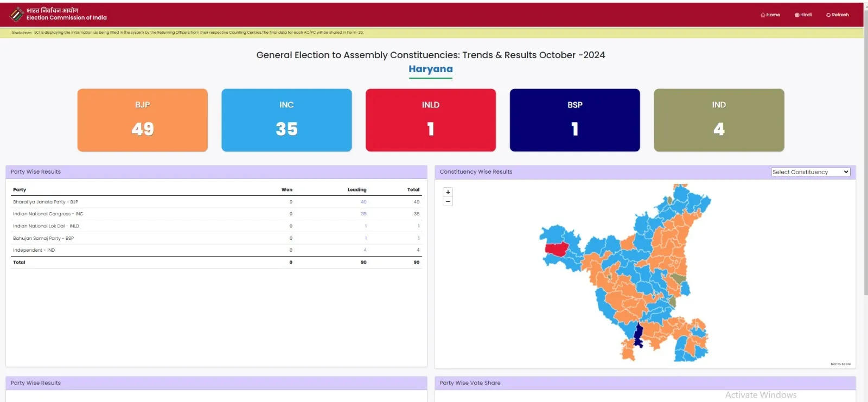Select the red INLD party card

431,120
